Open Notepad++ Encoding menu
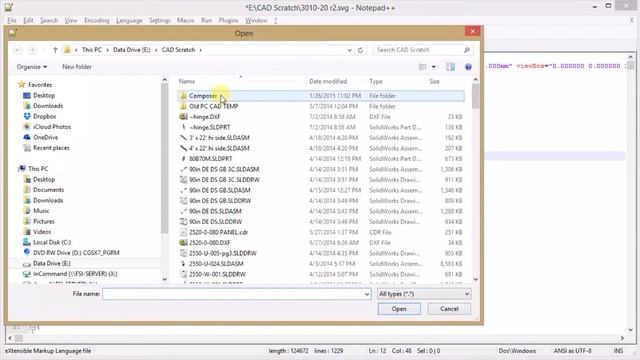The height and width of the screenshot is (360, 640). (97, 20)
